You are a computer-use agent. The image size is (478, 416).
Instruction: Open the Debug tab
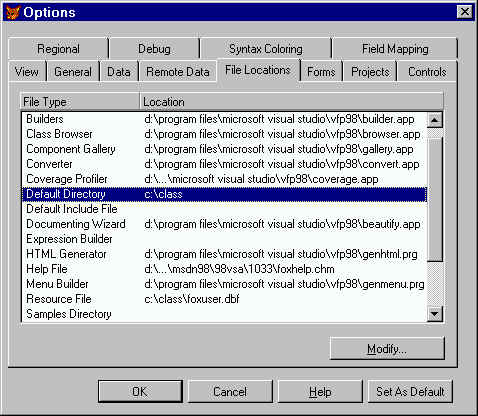(154, 49)
